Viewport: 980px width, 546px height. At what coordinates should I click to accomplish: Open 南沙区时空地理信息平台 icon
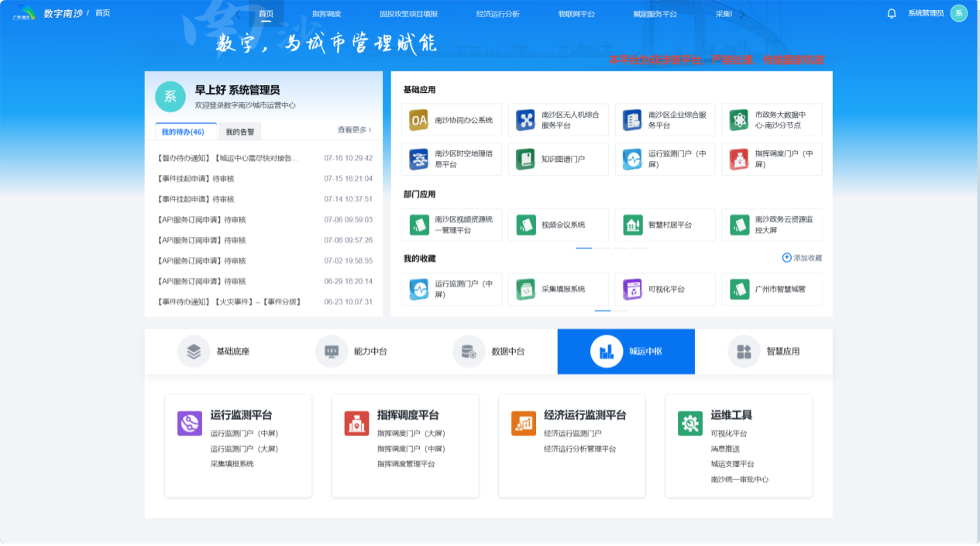[x=419, y=160]
